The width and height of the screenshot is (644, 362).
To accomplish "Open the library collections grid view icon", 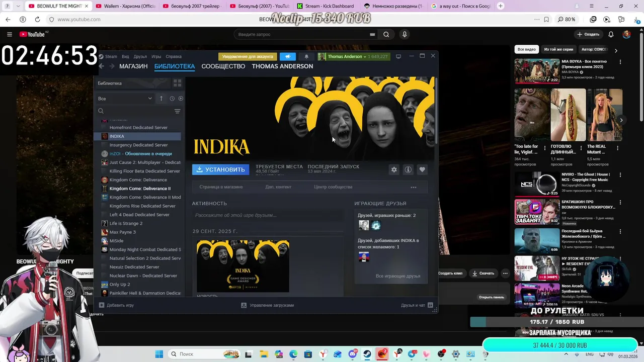I will pyautogui.click(x=177, y=83).
